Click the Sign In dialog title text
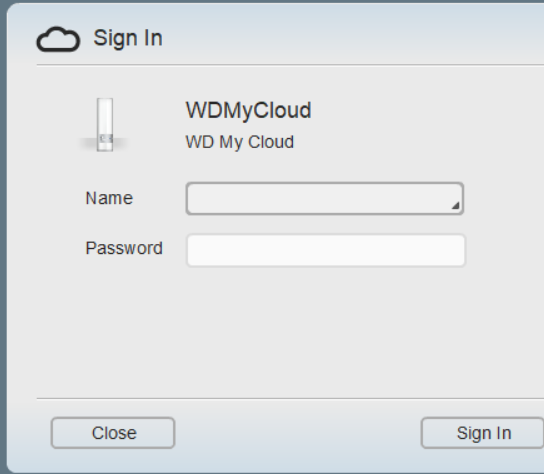 coord(128,38)
